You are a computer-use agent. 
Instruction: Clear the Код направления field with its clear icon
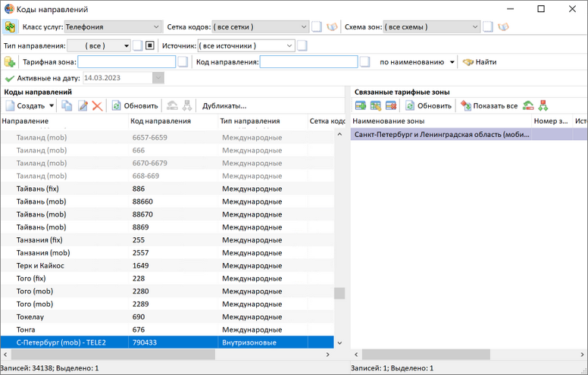pos(365,62)
